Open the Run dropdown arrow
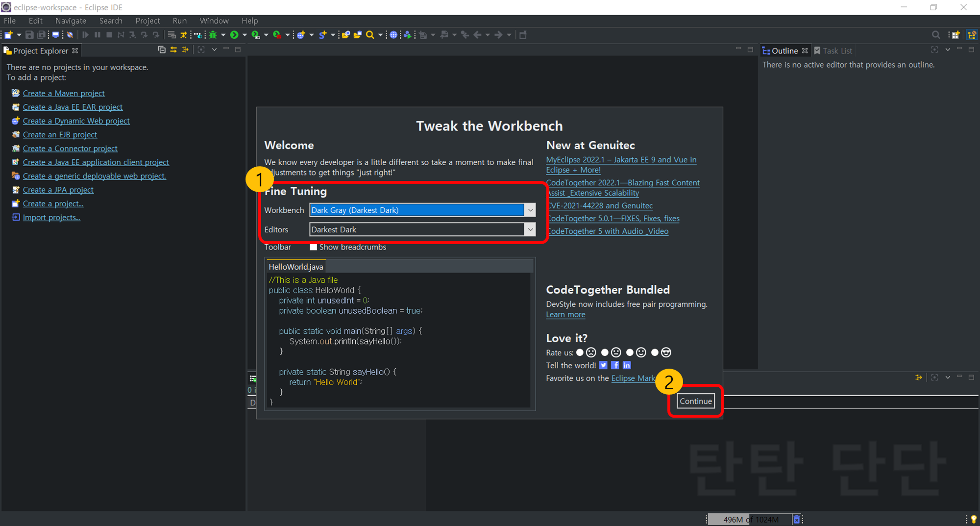The height and width of the screenshot is (526, 980). (x=245, y=35)
